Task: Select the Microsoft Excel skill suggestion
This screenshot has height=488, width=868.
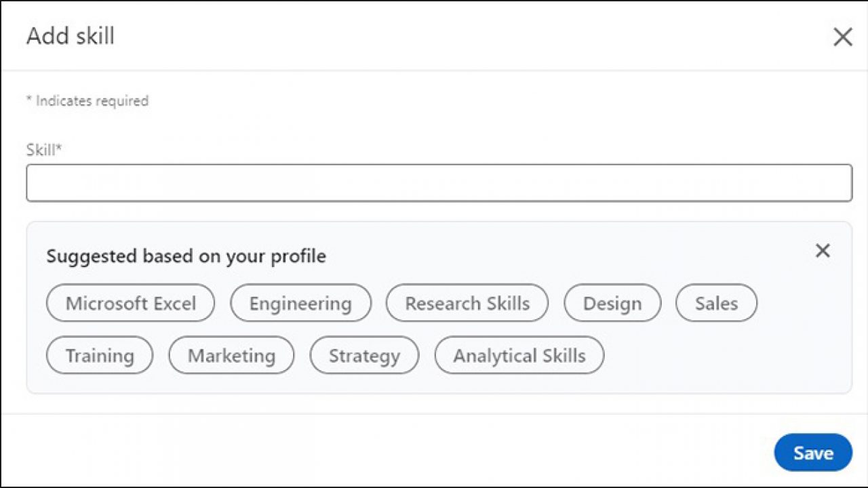Action: (130, 303)
